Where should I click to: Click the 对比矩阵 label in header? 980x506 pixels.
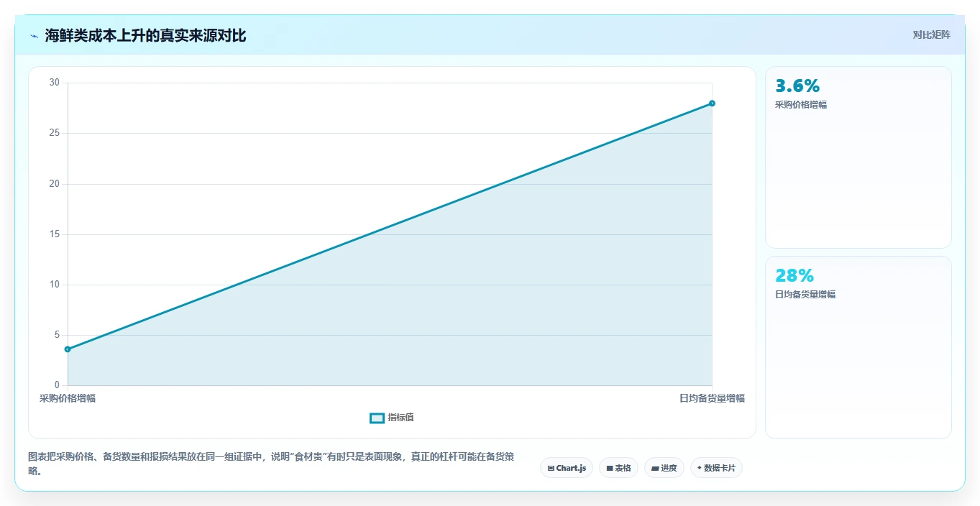tap(932, 34)
